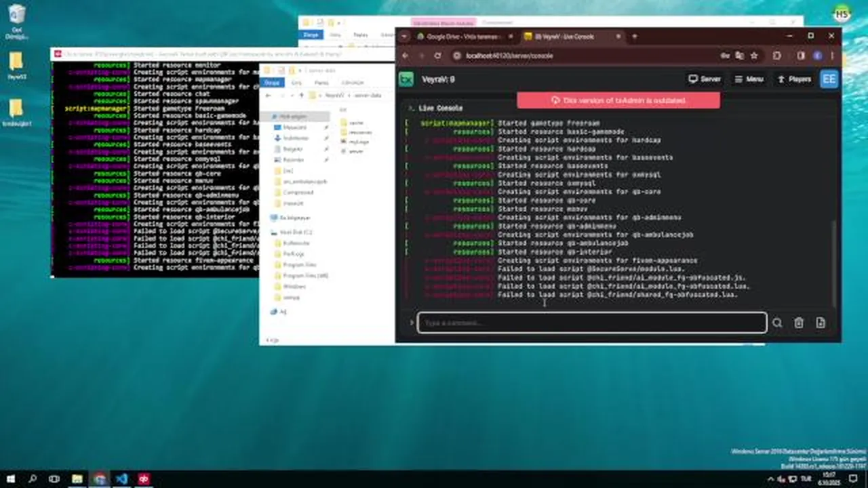Open Görünüm ribbon tab in server-data Explorer

tap(352, 83)
